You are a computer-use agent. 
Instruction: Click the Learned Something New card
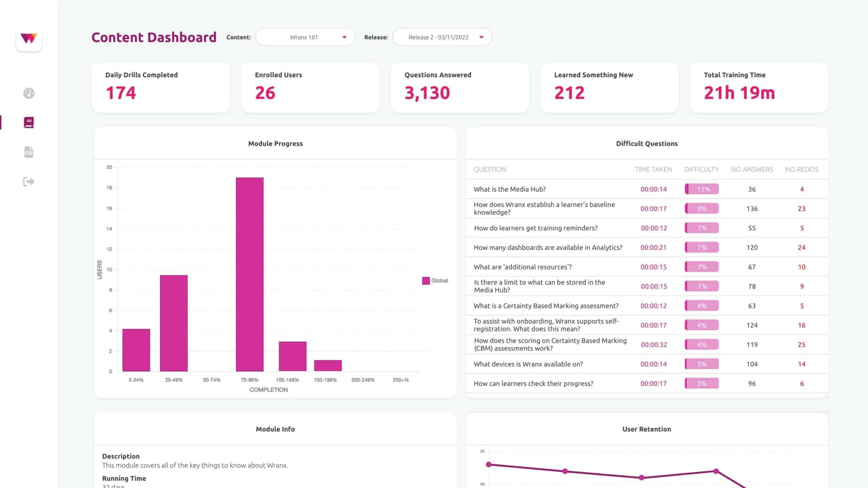pyautogui.click(x=609, y=87)
